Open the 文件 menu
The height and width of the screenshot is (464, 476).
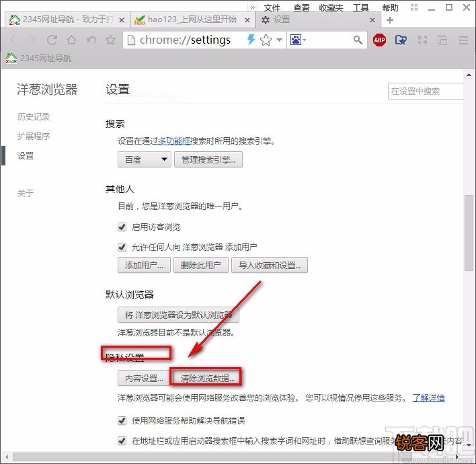[x=272, y=7]
